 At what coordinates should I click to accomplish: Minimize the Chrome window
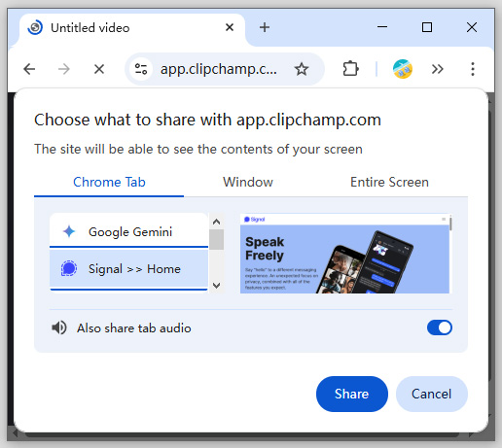[382, 27]
